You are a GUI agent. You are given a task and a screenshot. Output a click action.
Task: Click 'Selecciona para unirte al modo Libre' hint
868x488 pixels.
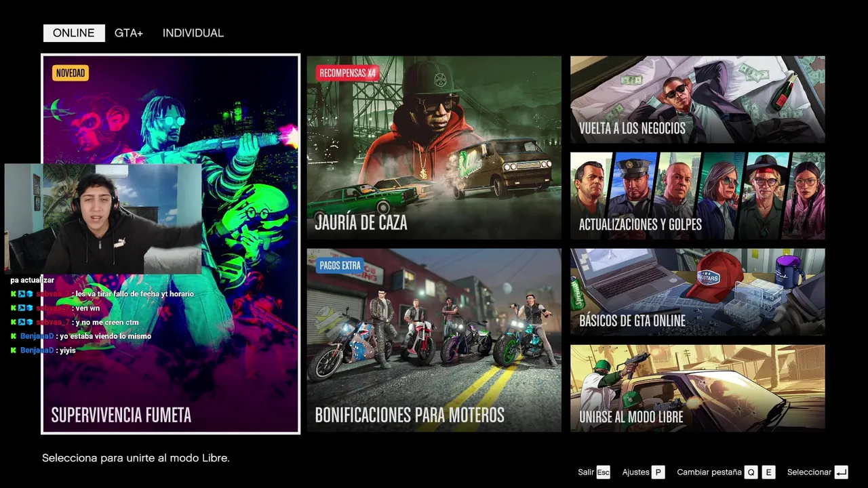[136, 458]
